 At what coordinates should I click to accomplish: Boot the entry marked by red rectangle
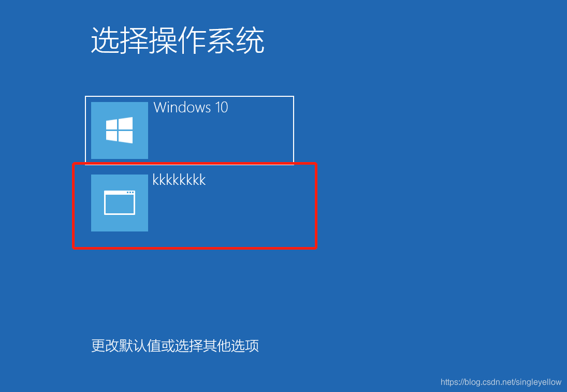tap(195, 206)
